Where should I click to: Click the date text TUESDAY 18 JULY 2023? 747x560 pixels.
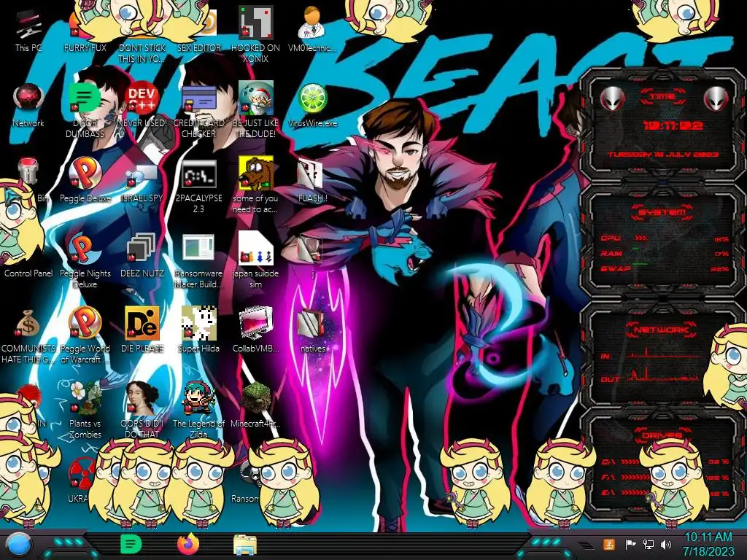(x=663, y=155)
